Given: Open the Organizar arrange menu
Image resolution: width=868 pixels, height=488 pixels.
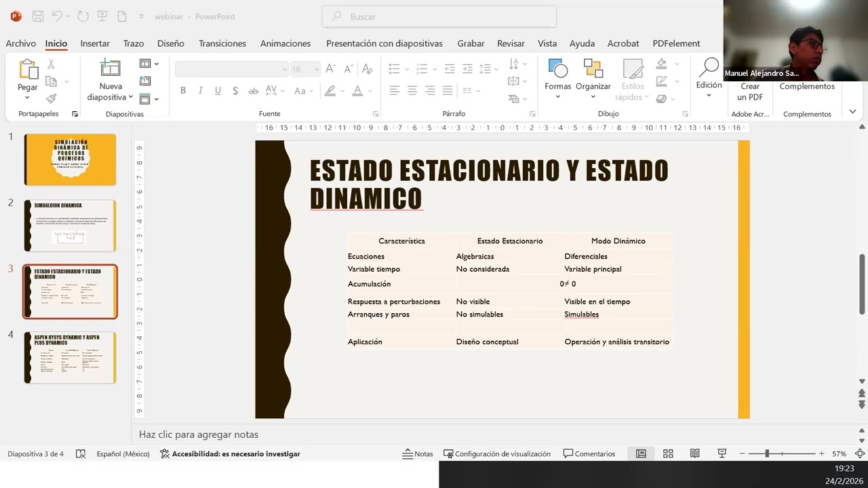Looking at the screenshot, I should tap(593, 79).
